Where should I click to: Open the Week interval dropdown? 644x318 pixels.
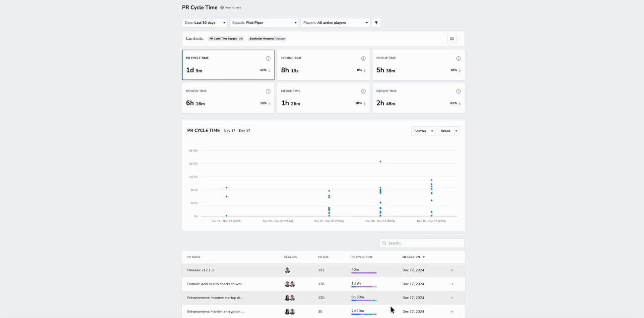[449, 131]
